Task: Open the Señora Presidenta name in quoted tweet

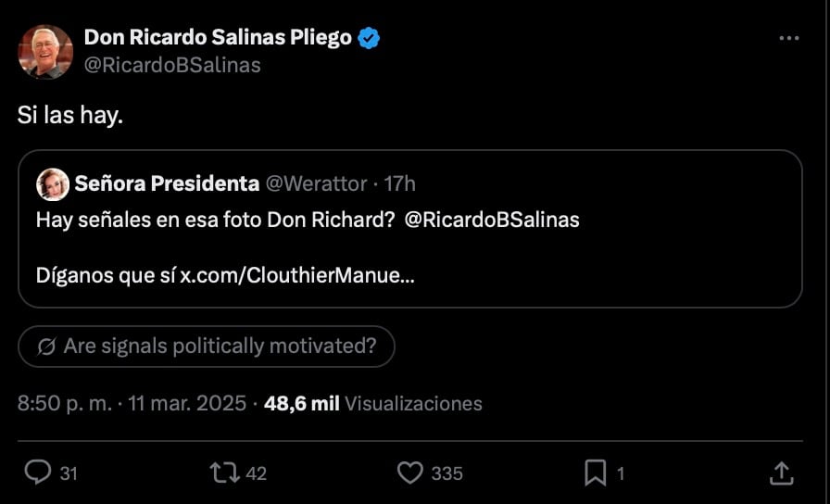Action: 168,183
